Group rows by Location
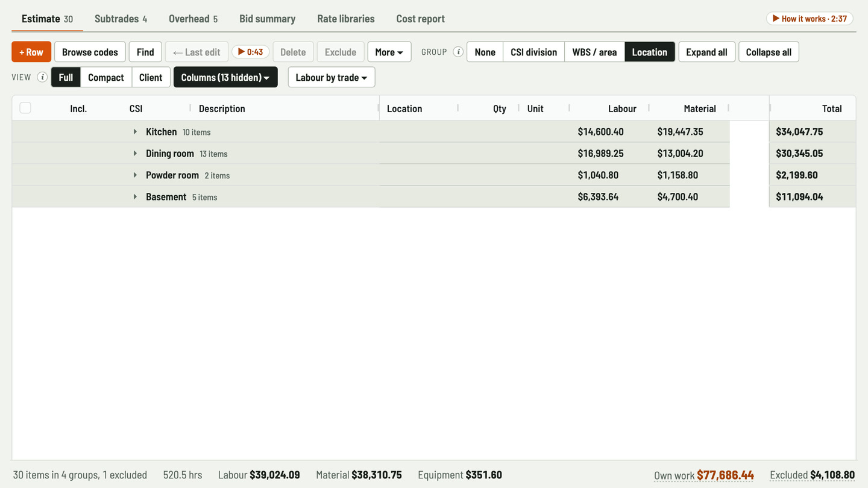This screenshot has width=868, height=488. (650, 52)
